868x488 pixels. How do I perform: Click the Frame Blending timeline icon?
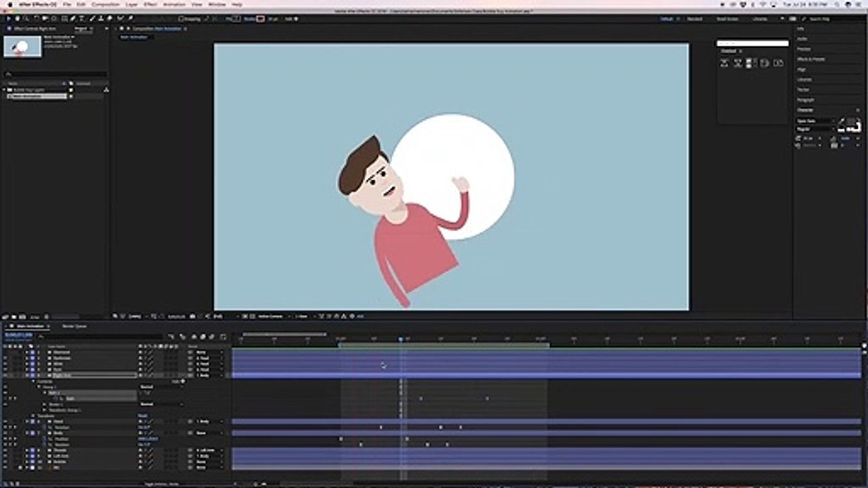pyautogui.click(x=203, y=336)
